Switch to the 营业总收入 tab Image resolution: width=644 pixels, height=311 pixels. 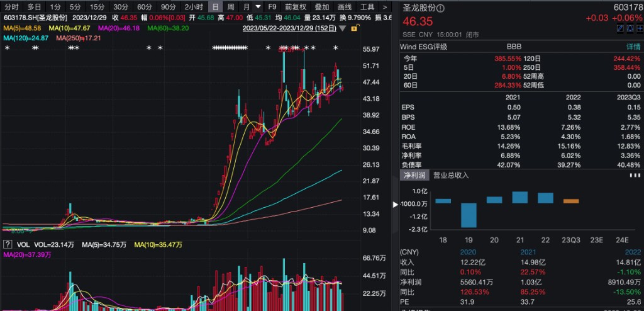click(x=451, y=175)
